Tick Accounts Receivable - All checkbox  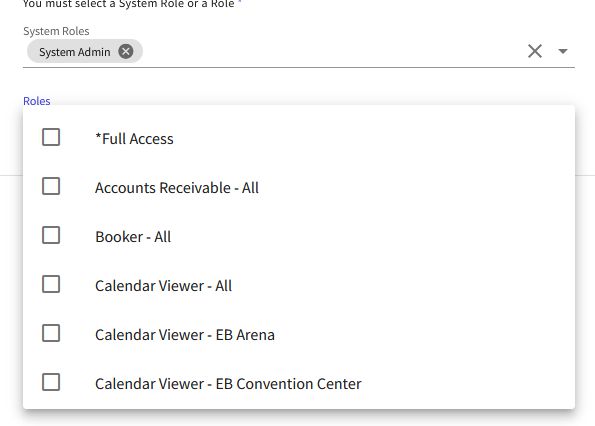[x=51, y=186]
